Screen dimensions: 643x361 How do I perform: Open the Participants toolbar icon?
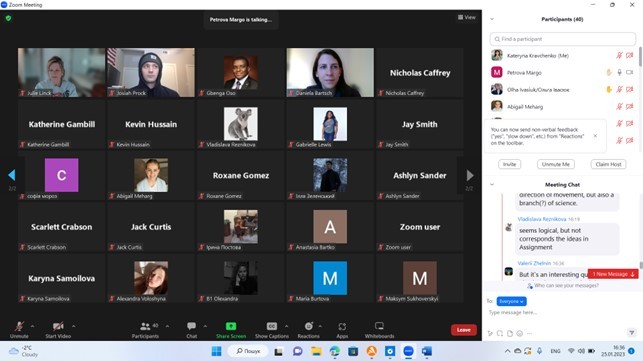(x=145, y=326)
